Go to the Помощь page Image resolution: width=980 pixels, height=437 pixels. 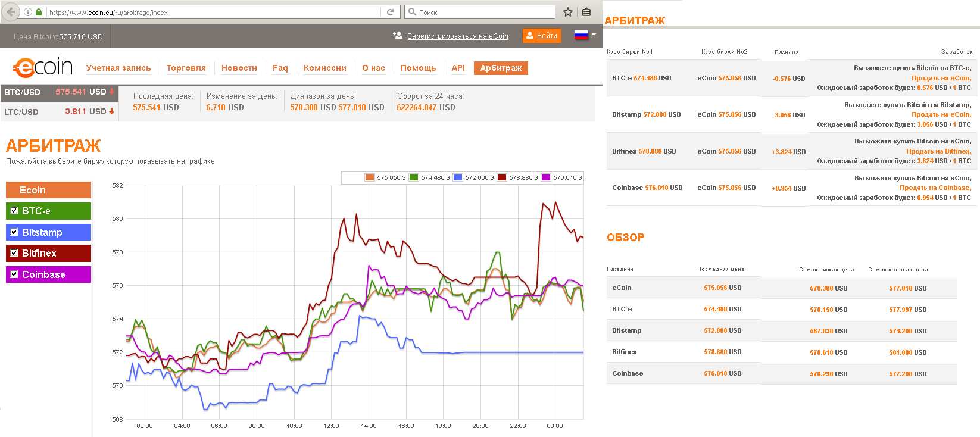coord(419,68)
